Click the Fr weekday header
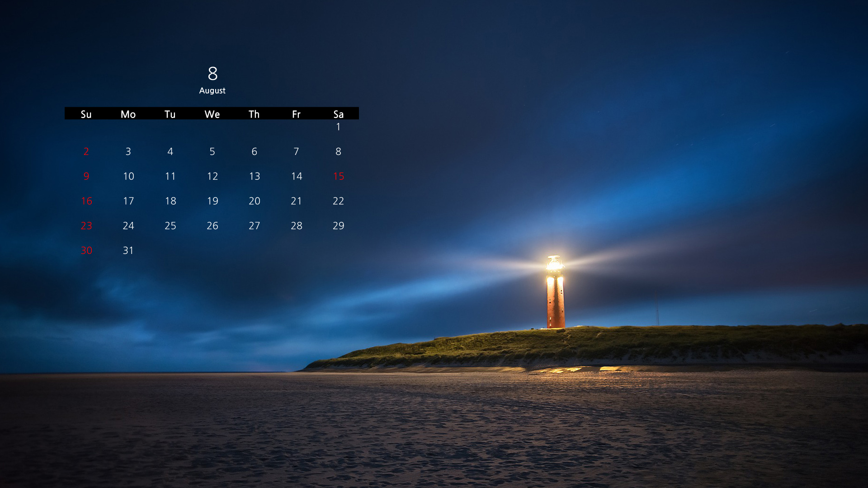This screenshot has width=868, height=488. [x=296, y=114]
